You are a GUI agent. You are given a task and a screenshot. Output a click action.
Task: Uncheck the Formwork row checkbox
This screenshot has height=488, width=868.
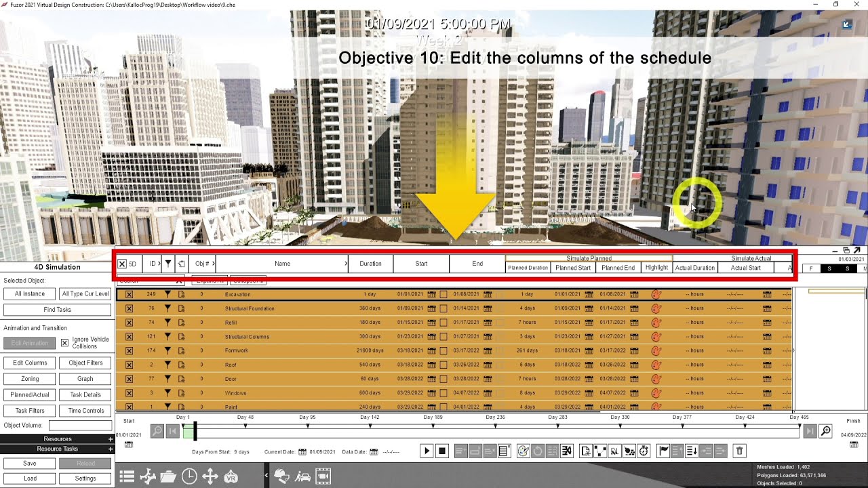(x=129, y=350)
